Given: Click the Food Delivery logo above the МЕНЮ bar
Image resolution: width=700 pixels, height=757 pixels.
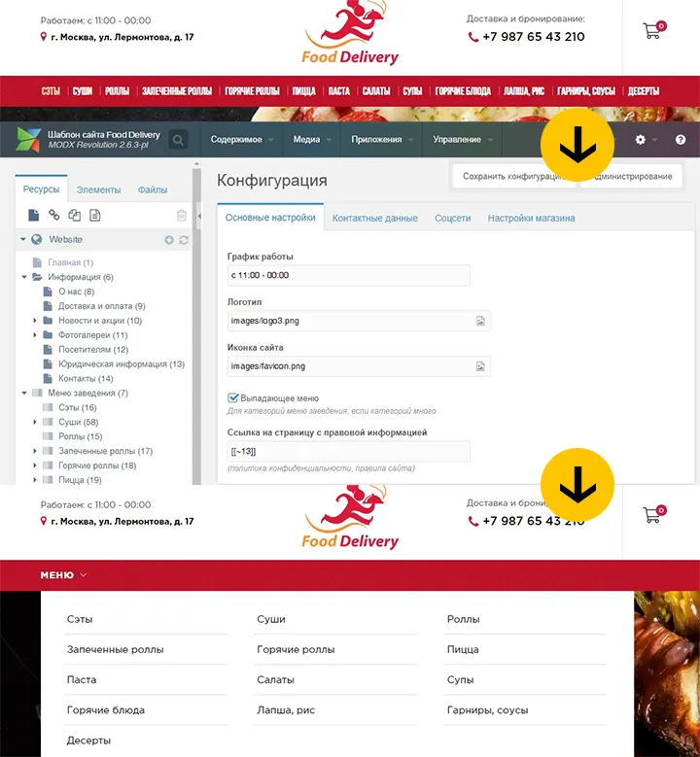Looking at the screenshot, I should pyautogui.click(x=350, y=518).
